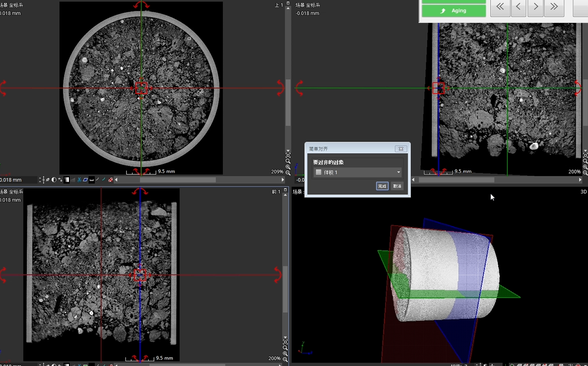Toggle the scale bar display in top view
This screenshot has height=366, width=588.
(x=92, y=180)
